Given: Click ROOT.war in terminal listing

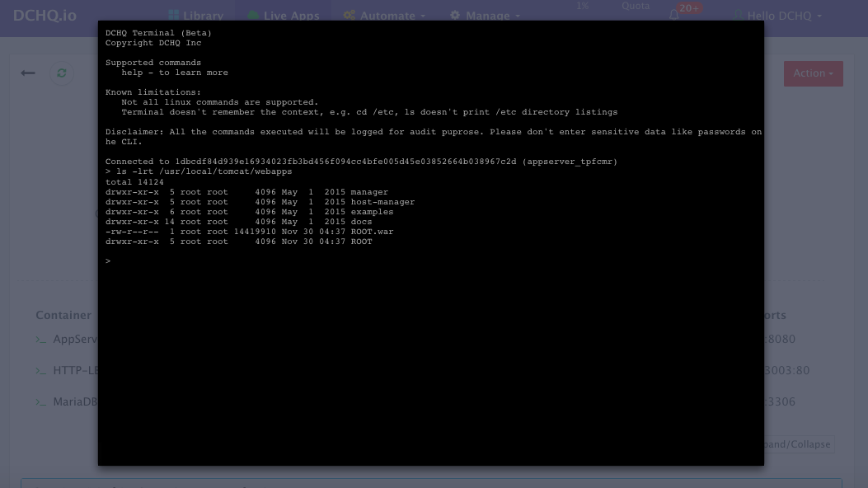Looking at the screenshot, I should pyautogui.click(x=372, y=232).
